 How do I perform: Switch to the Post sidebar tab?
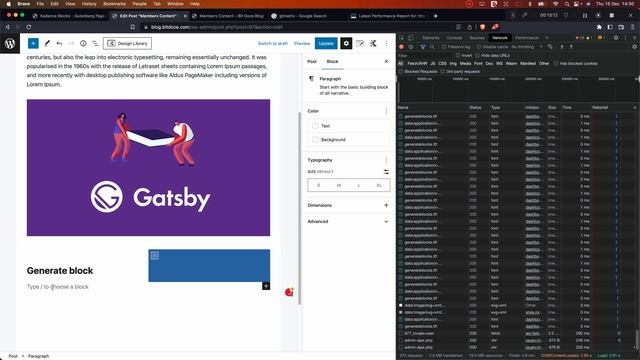[312, 61]
